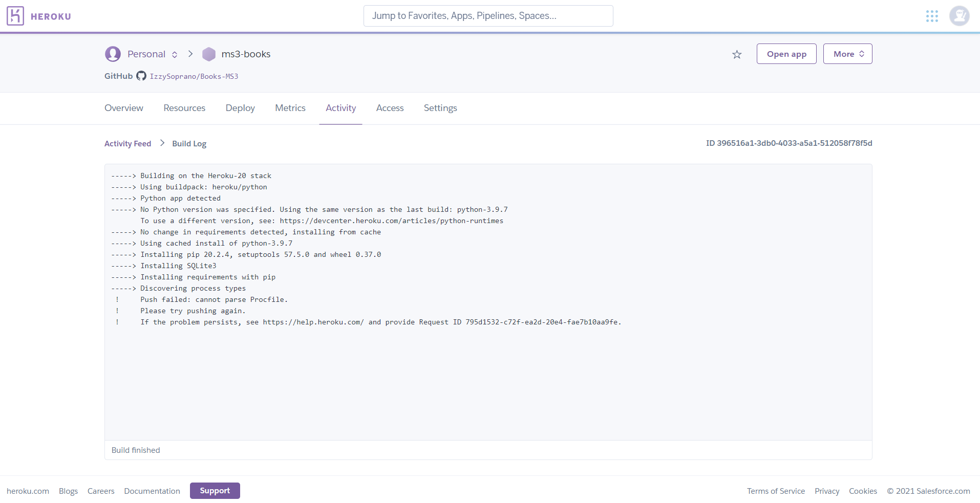Viewport: 980px width, 503px height.
Task: Click the GitHub label text
Action: click(x=118, y=76)
